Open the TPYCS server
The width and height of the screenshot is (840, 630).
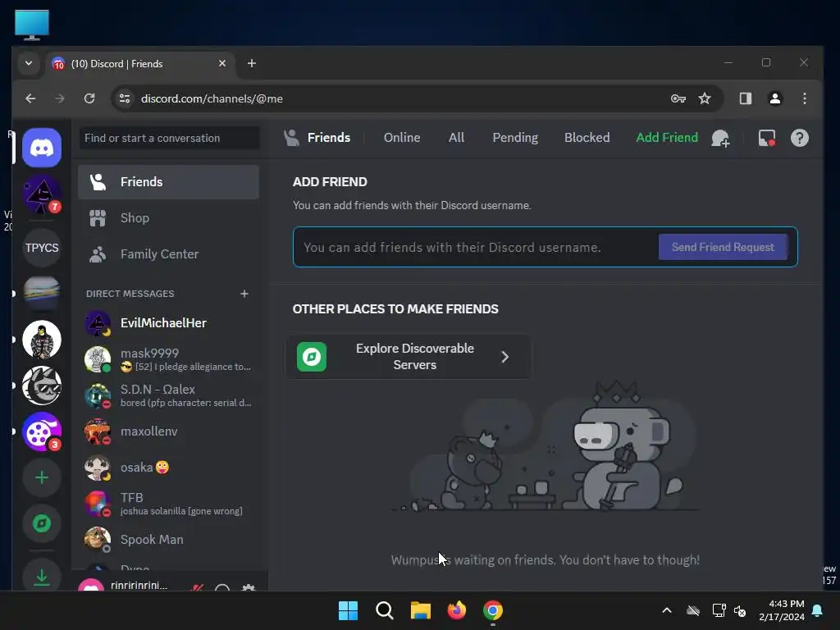coord(42,248)
